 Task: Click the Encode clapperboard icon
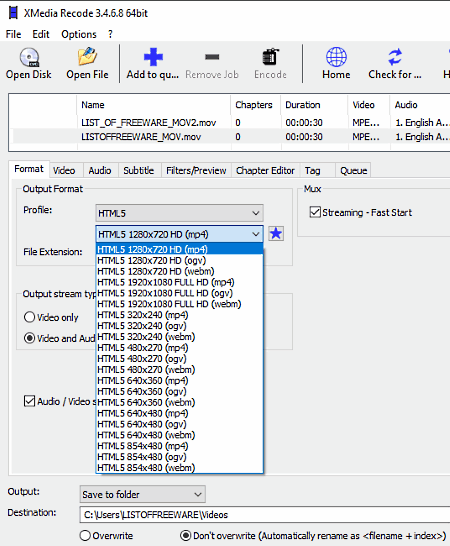tap(270, 57)
